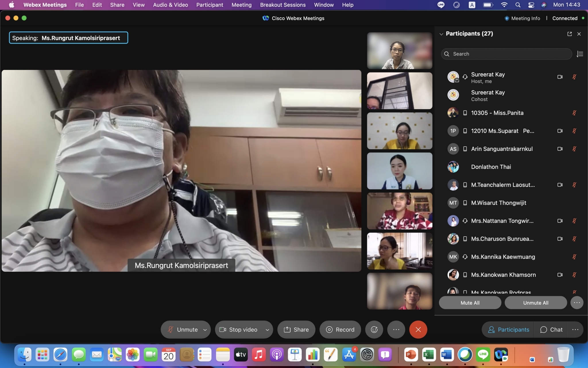Click the participant Search field
This screenshot has height=368, width=588.
point(506,54)
